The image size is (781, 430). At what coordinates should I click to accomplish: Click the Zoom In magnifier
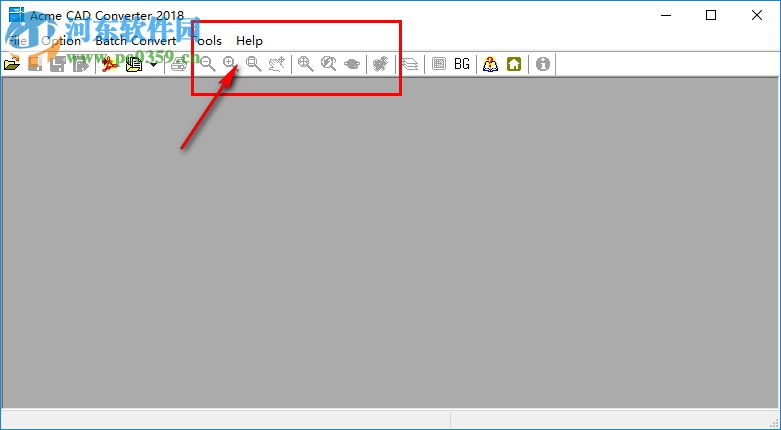tap(230, 64)
